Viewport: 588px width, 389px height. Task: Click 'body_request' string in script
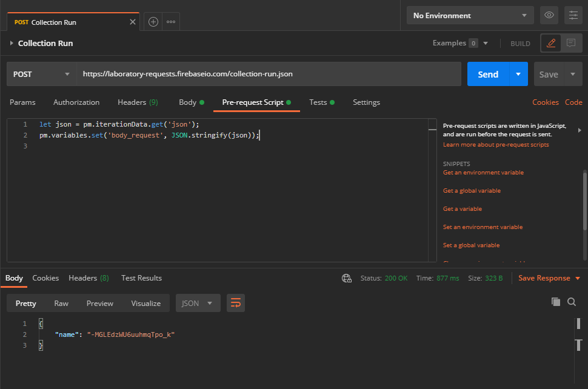tap(135, 135)
